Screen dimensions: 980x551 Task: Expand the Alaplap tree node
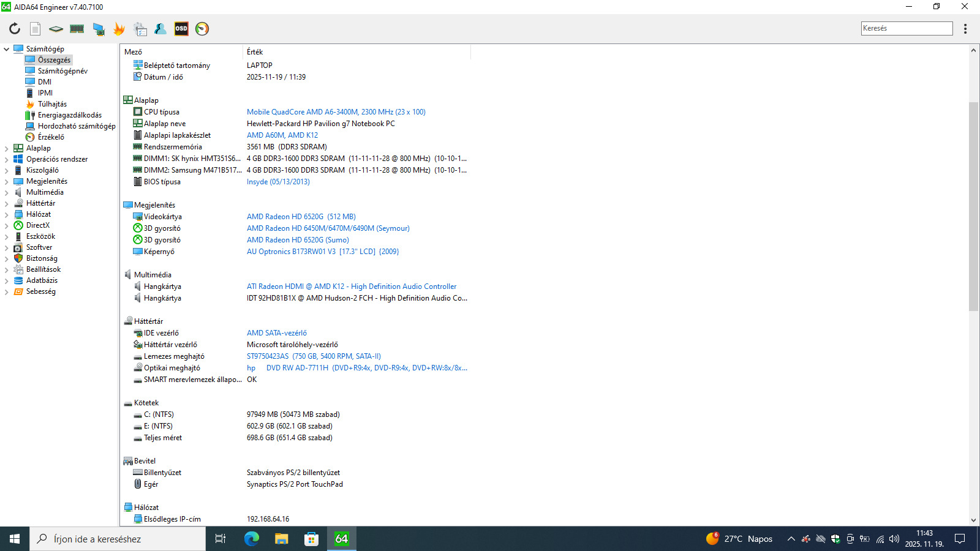[7, 148]
